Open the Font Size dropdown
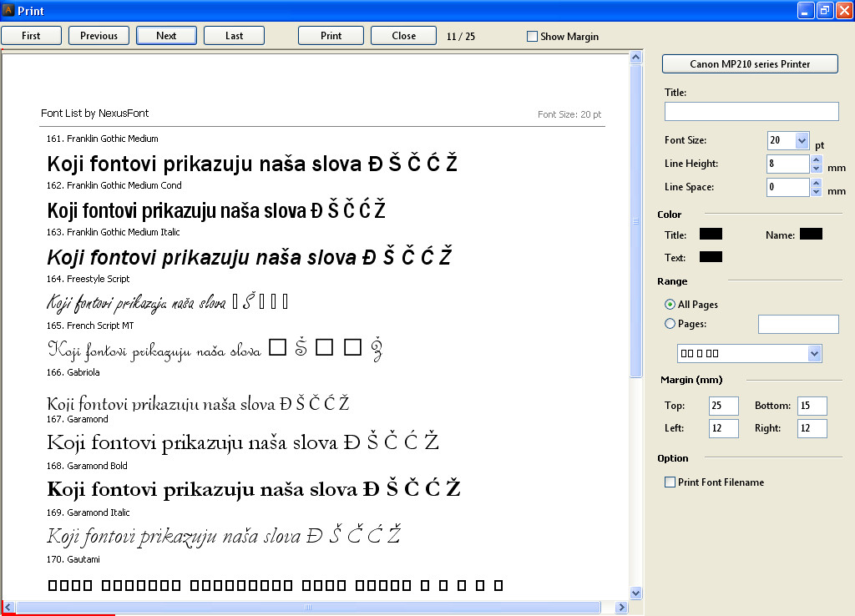Viewport: 855px width, 616px height. pos(802,140)
